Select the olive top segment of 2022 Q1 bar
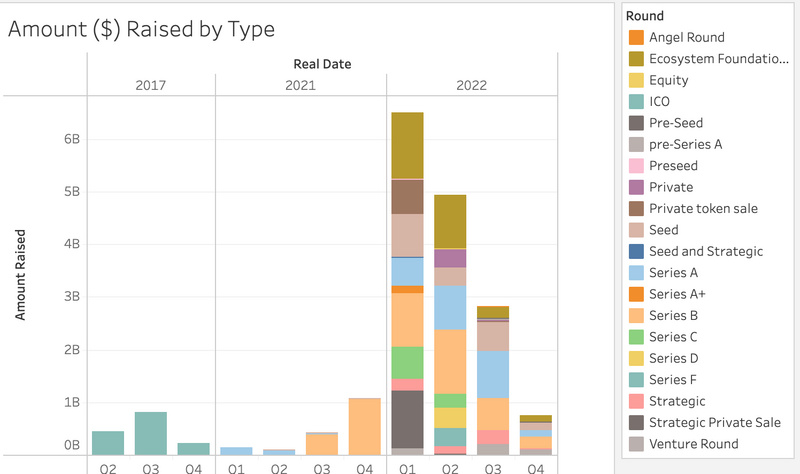Image resolution: width=800 pixels, height=474 pixels. 407,146
